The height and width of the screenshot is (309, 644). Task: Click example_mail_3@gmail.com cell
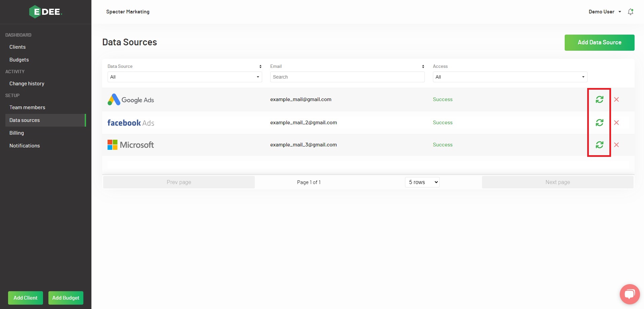[304, 145]
